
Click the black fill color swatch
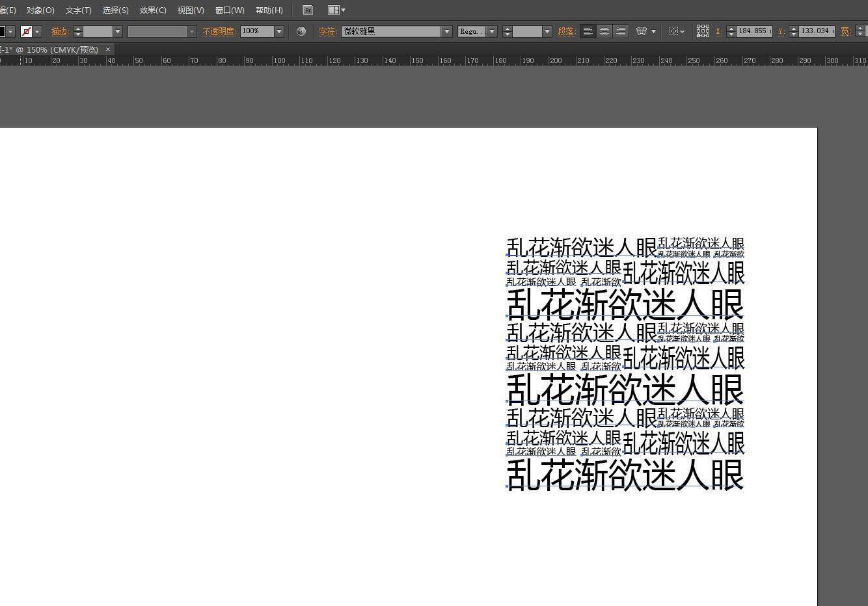pos(3,31)
